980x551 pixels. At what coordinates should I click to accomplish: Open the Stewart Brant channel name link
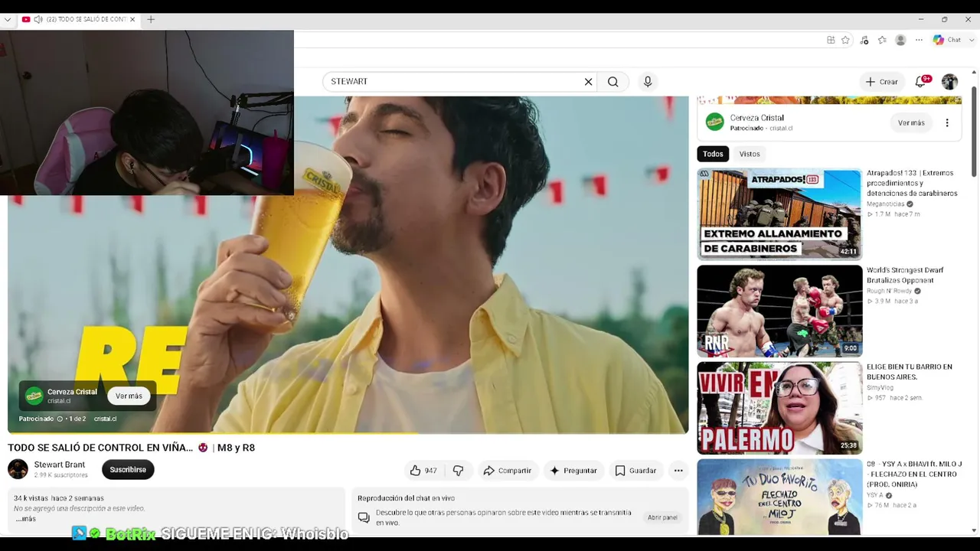point(60,465)
